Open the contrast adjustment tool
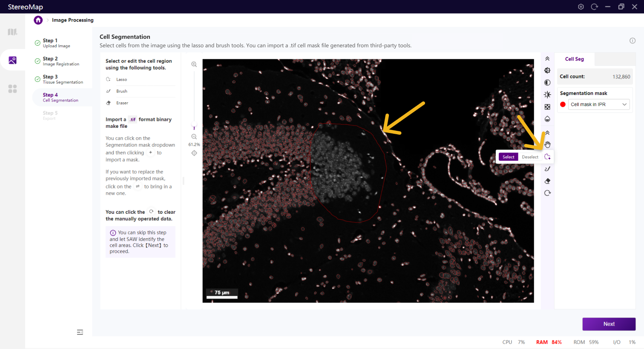The image size is (644, 349). pos(547,83)
